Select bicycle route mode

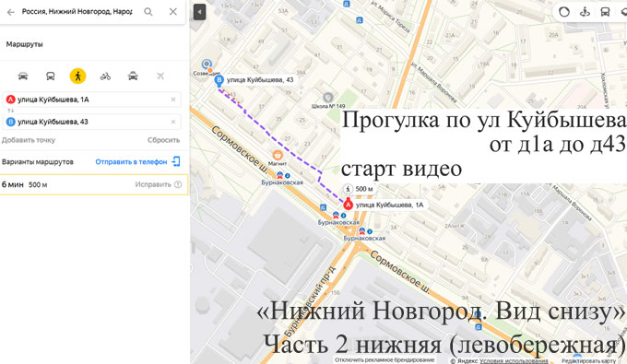[x=105, y=76]
